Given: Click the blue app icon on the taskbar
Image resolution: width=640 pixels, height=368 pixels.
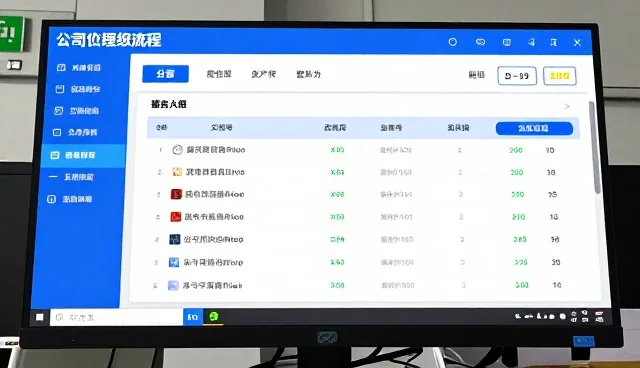Looking at the screenshot, I should pyautogui.click(x=193, y=317).
